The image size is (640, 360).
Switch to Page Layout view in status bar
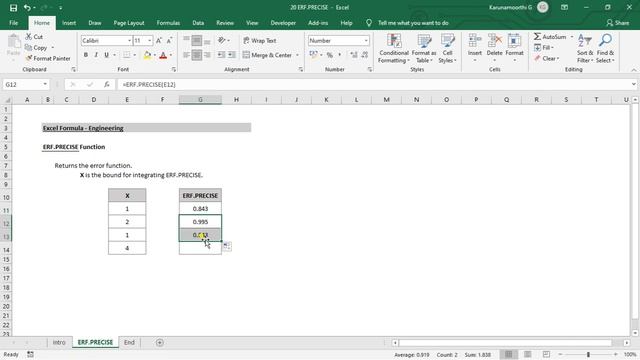(x=528, y=355)
